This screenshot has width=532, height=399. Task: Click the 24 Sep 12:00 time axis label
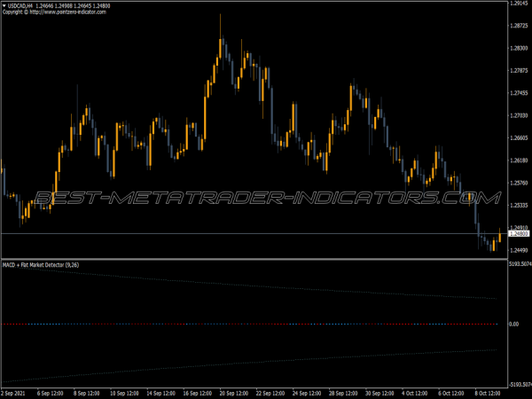tap(307, 394)
